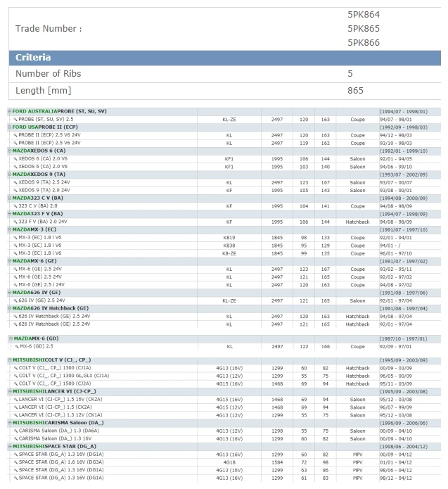
Task: Click the Number of Ribs value 5
Action: [350, 74]
